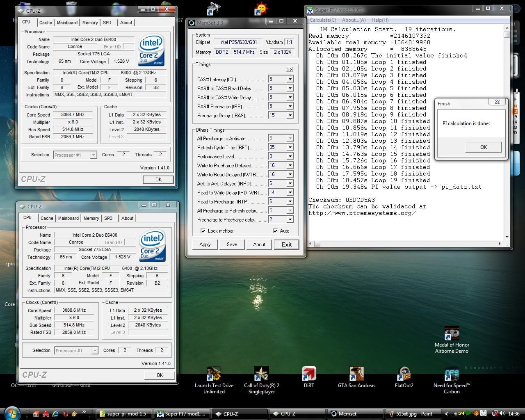The image size is (525, 420).
Task: Open About tab in upper CPU-Z
Action: click(126, 23)
